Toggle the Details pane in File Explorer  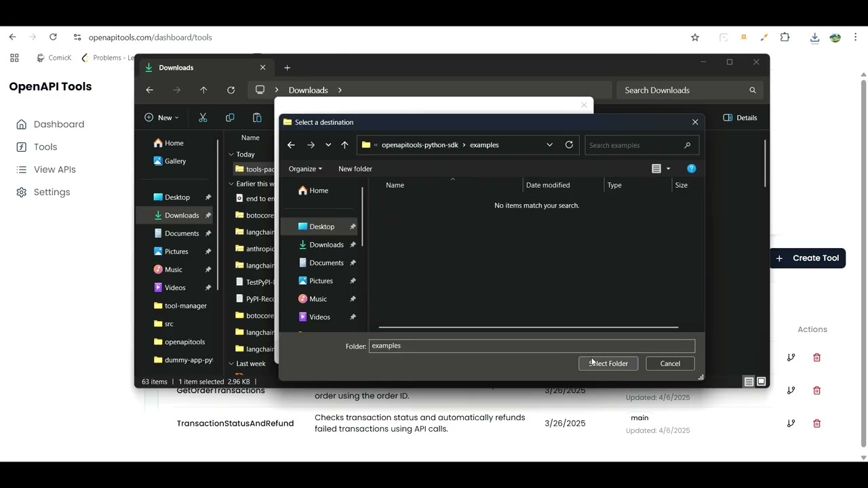pos(740,117)
